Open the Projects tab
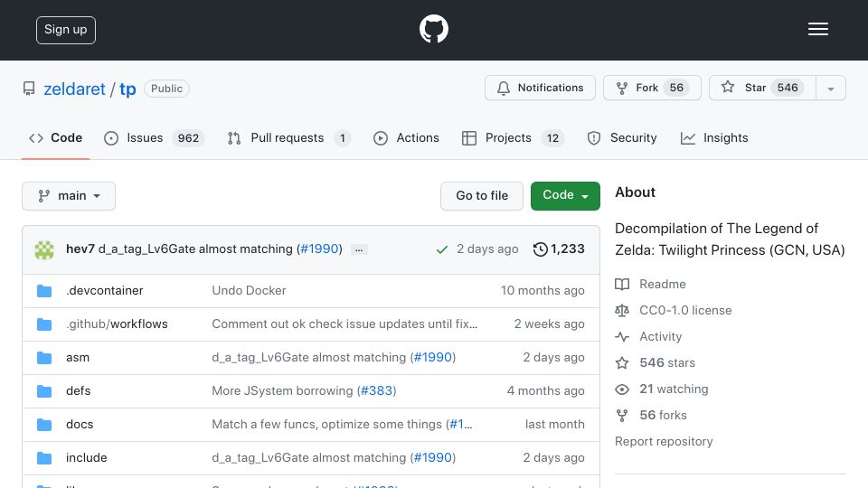The image size is (868, 488). coord(514,137)
